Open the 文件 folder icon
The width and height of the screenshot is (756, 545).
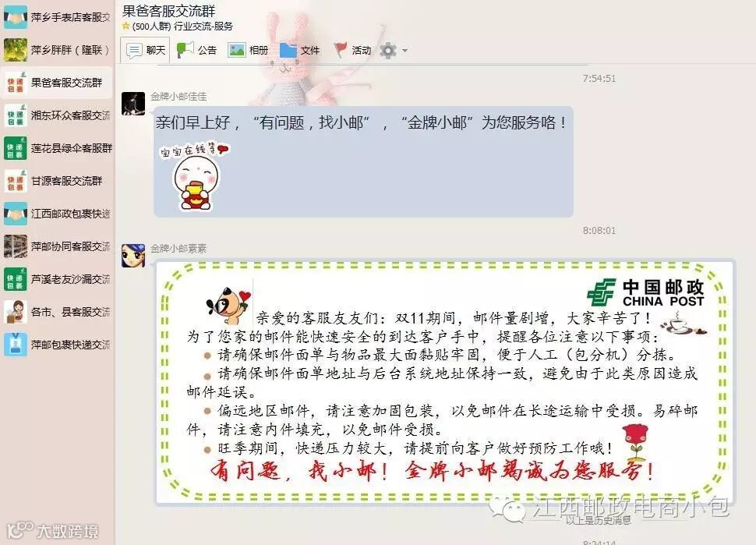click(x=288, y=50)
